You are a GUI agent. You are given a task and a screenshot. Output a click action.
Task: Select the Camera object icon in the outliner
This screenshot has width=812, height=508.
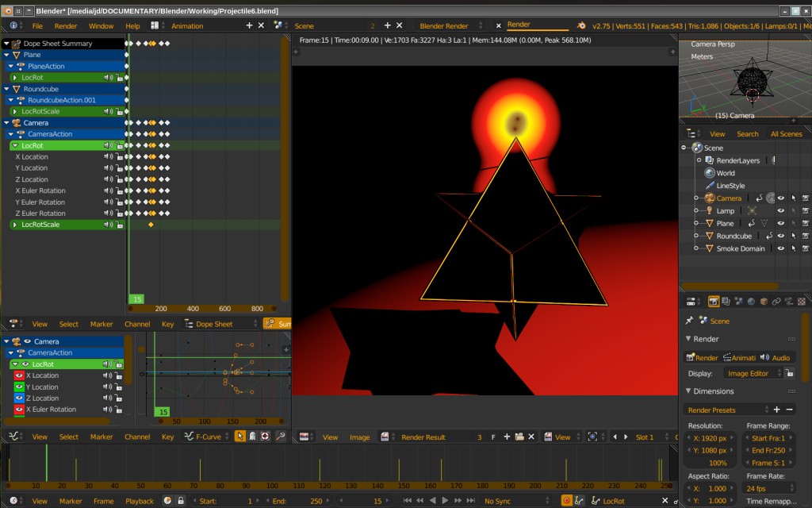709,198
